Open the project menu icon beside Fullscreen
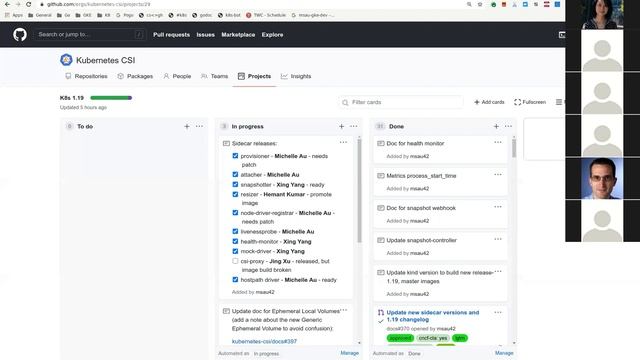 559,102
